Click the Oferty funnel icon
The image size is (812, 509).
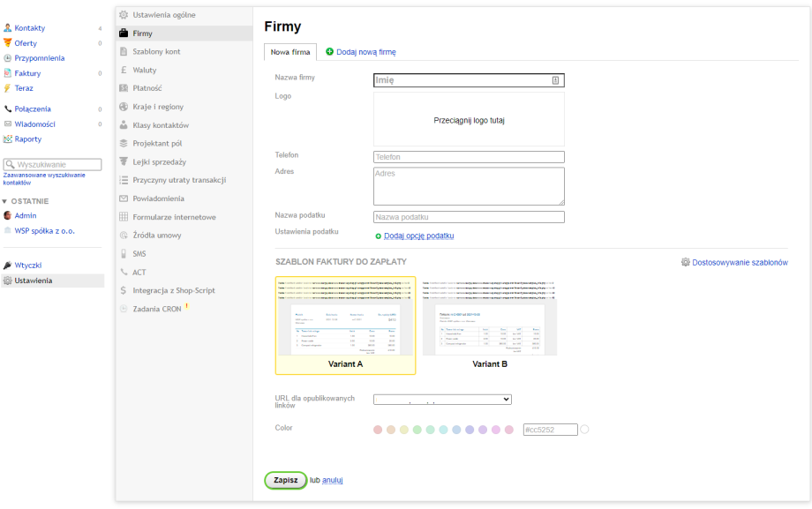(8, 43)
